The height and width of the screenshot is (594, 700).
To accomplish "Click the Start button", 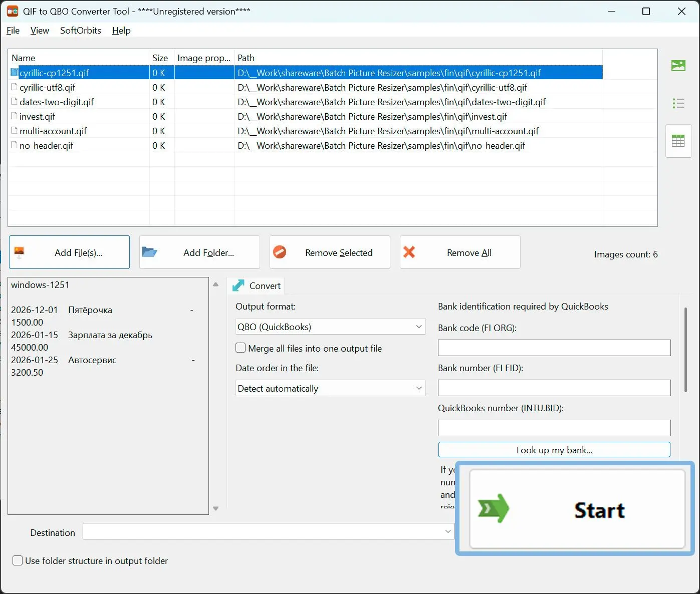I will 577,509.
